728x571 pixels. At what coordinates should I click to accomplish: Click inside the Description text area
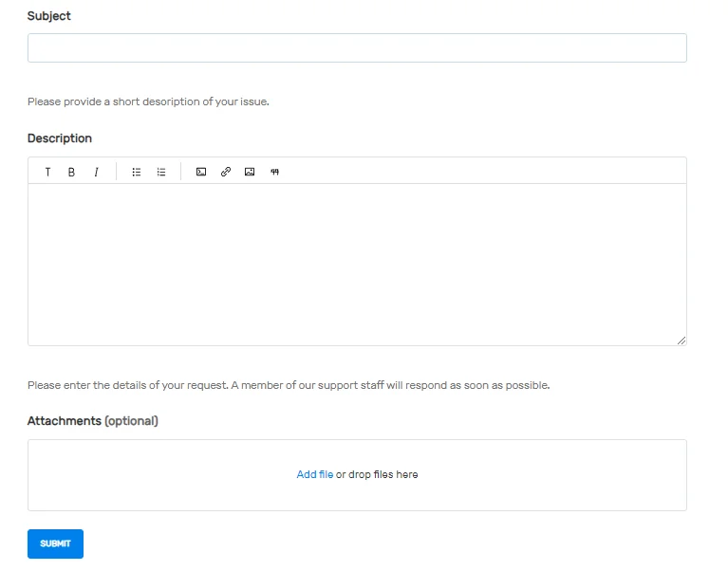pos(357,265)
